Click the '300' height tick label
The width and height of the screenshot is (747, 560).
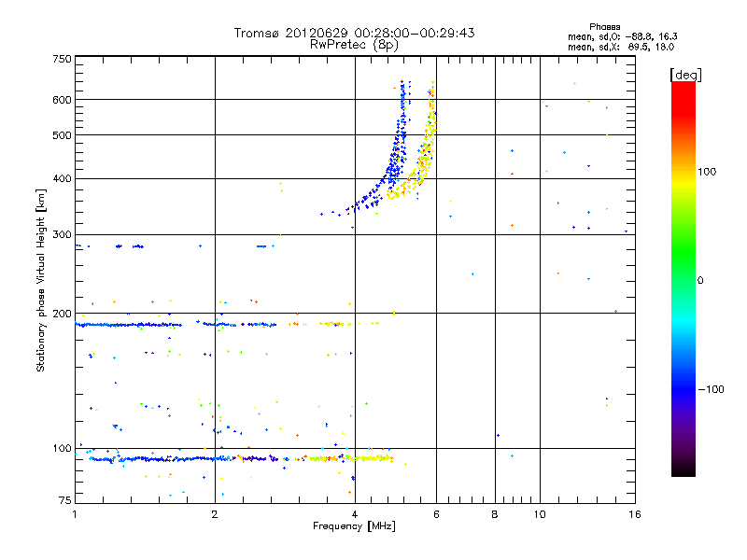click(x=62, y=235)
